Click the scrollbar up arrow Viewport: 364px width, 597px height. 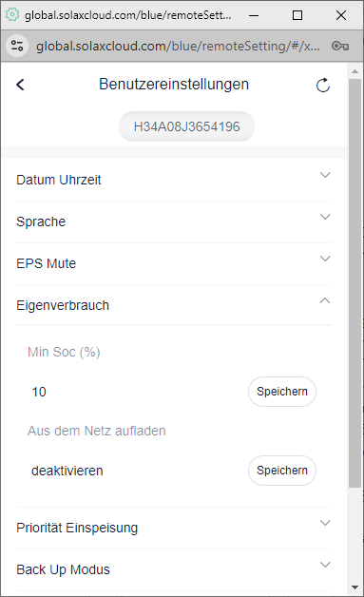[354, 71]
